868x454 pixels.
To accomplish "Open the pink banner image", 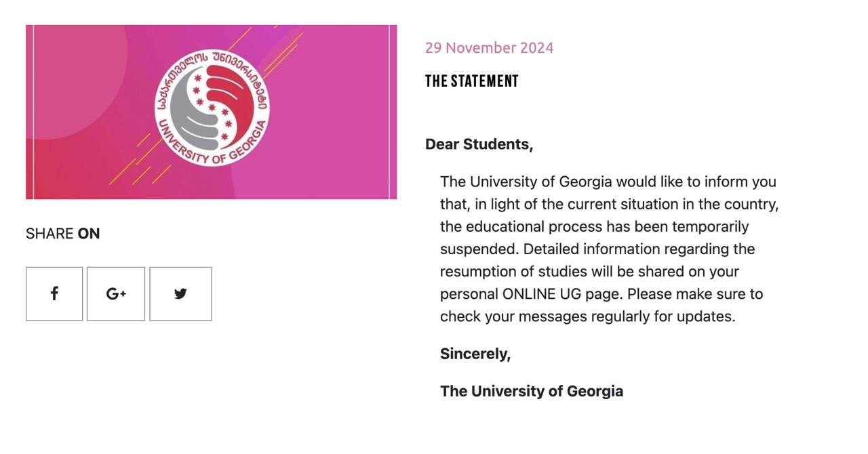I will [x=211, y=112].
